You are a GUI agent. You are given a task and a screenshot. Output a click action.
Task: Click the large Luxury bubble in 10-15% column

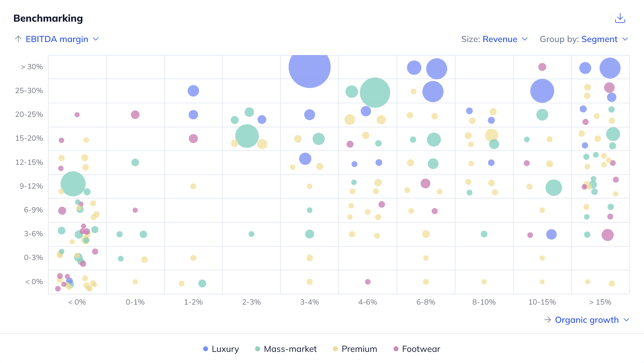[x=542, y=91]
